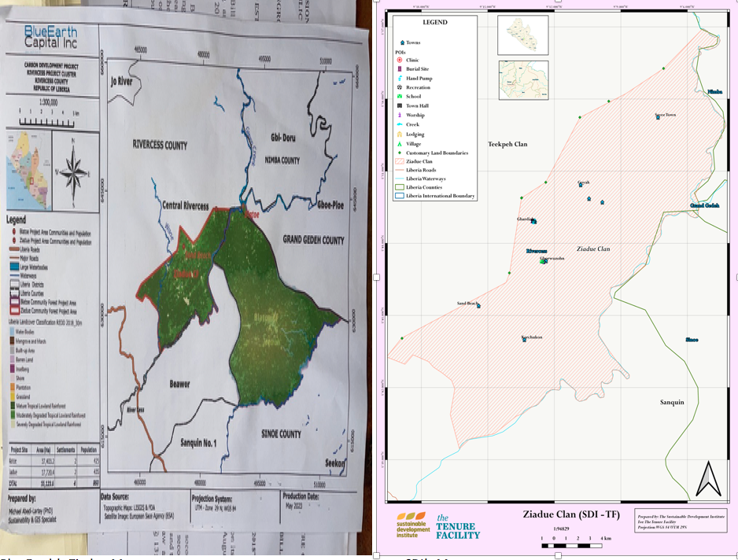Click the Ziadue Clan hatched legend swatch
Screen dimensions: 738x560
(399, 162)
